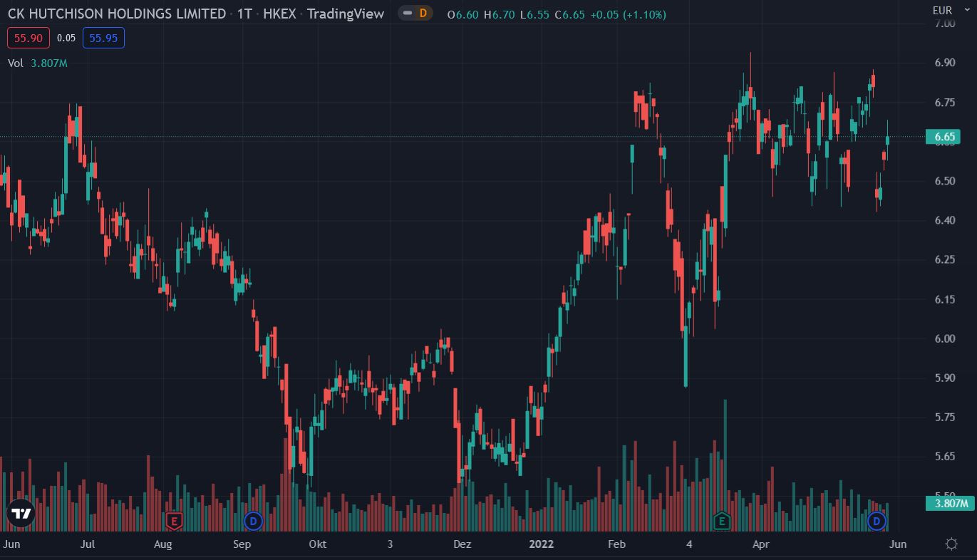Image resolution: width=977 pixels, height=560 pixels.
Task: Click the blue buy price 55.95 button
Action: click(x=103, y=38)
